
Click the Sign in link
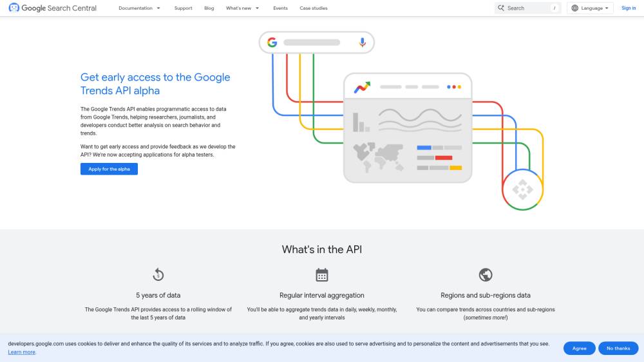tap(629, 8)
